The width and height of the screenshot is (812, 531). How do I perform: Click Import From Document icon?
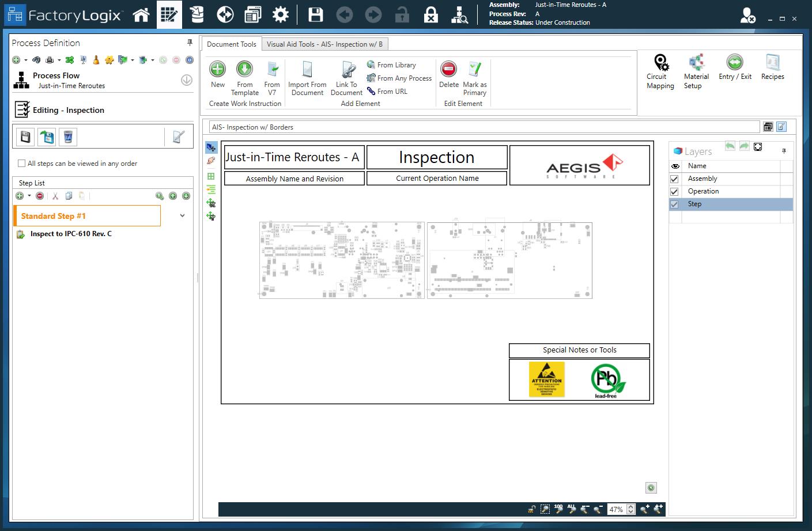(x=307, y=70)
